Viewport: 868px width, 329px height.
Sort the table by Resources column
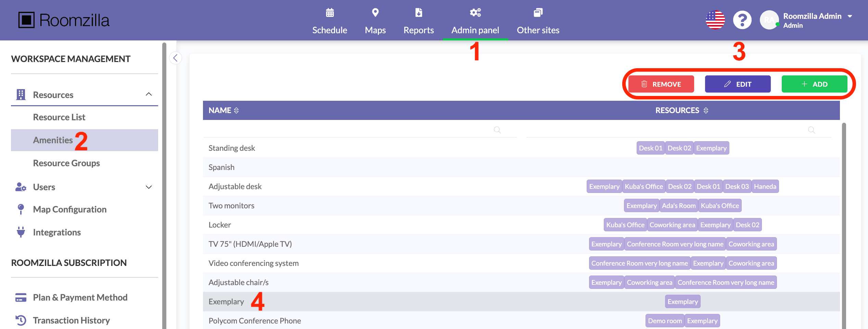click(706, 110)
